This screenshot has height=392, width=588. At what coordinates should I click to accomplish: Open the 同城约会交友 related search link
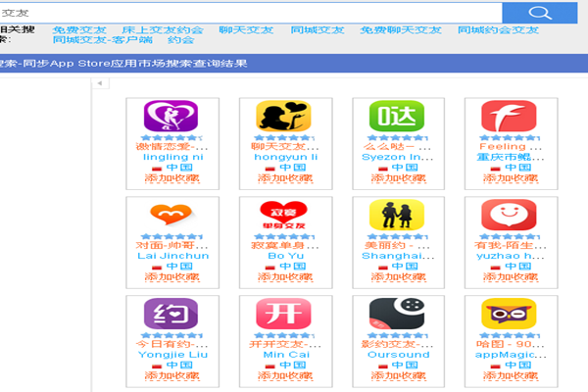pyautogui.click(x=498, y=30)
